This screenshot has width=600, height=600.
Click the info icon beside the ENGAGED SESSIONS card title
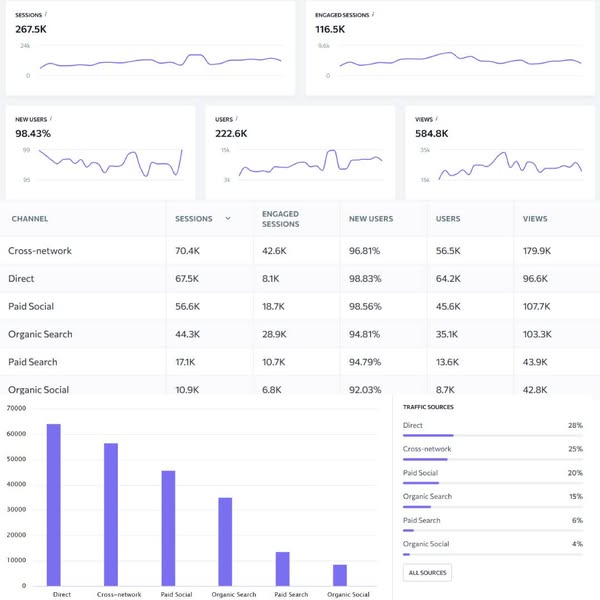coord(373,14)
